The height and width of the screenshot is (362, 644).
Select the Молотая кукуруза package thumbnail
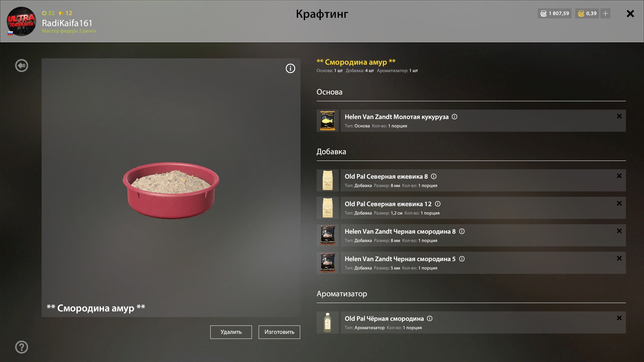pyautogui.click(x=327, y=121)
